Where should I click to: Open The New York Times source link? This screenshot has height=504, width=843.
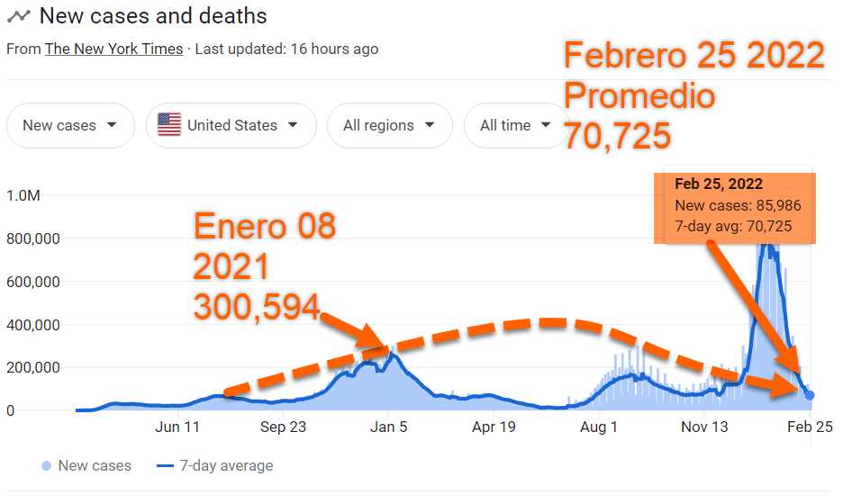coord(113,49)
